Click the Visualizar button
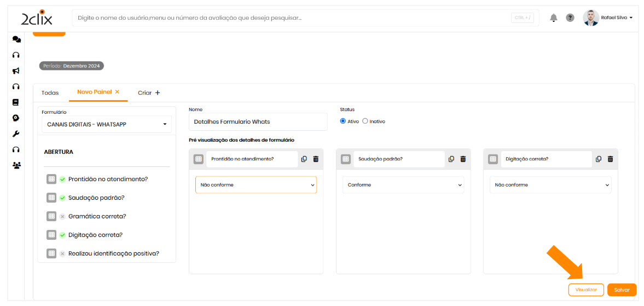 click(586, 290)
